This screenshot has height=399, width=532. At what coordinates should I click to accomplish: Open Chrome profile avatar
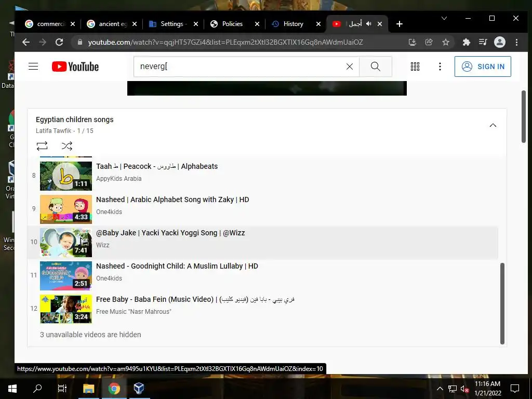[x=499, y=42]
